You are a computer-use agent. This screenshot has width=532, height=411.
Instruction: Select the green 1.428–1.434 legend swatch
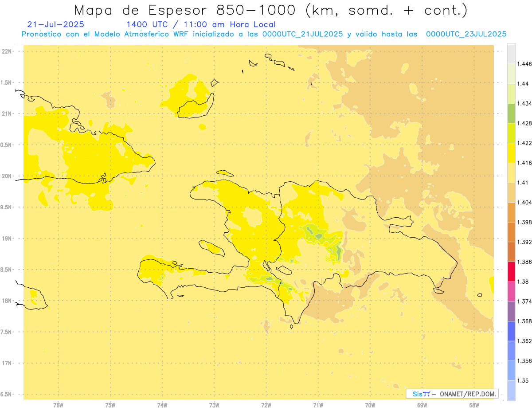(x=511, y=113)
